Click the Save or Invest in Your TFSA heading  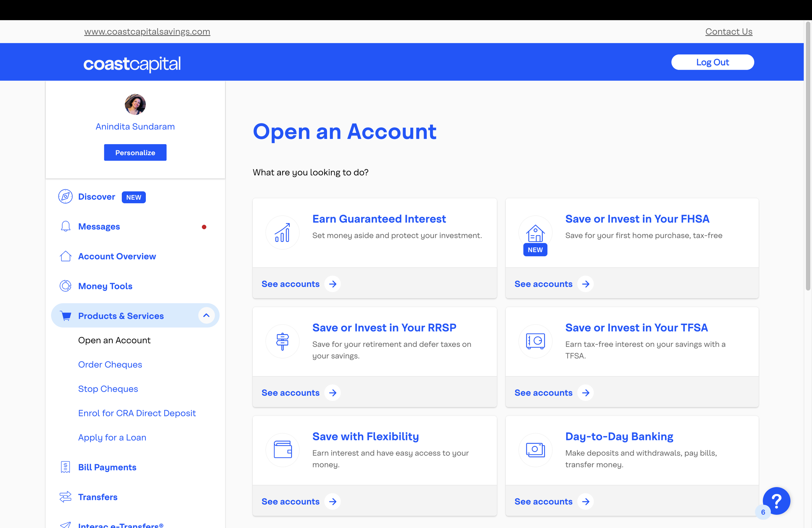click(636, 328)
